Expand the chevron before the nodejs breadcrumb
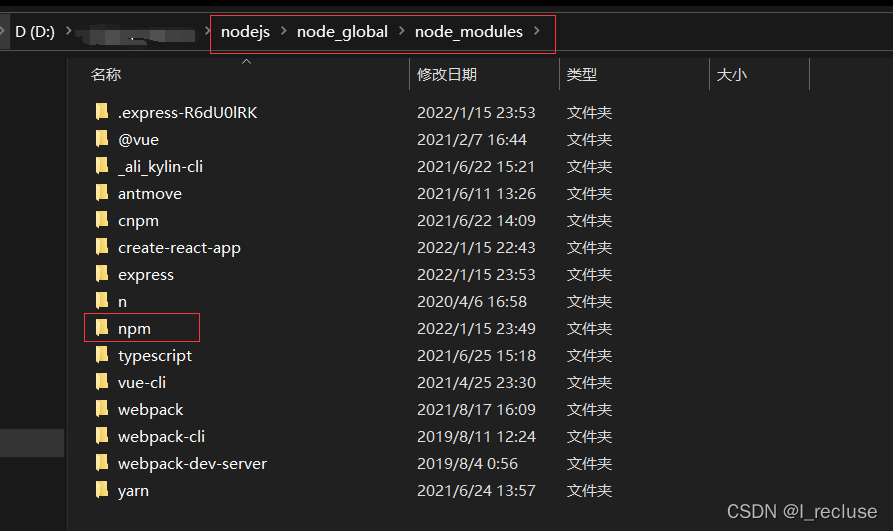The height and width of the screenshot is (531, 893). pos(208,31)
